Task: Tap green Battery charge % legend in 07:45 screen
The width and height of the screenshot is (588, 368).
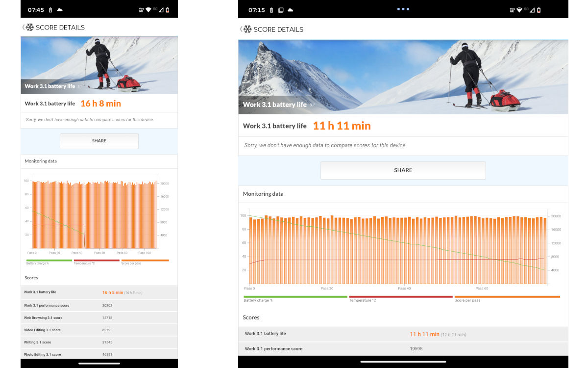Action: 49,262
